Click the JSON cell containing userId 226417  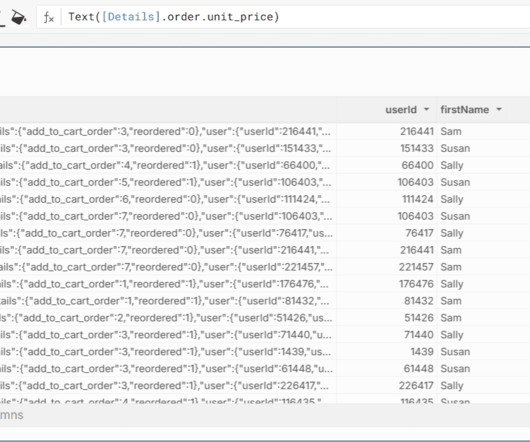pos(168,386)
